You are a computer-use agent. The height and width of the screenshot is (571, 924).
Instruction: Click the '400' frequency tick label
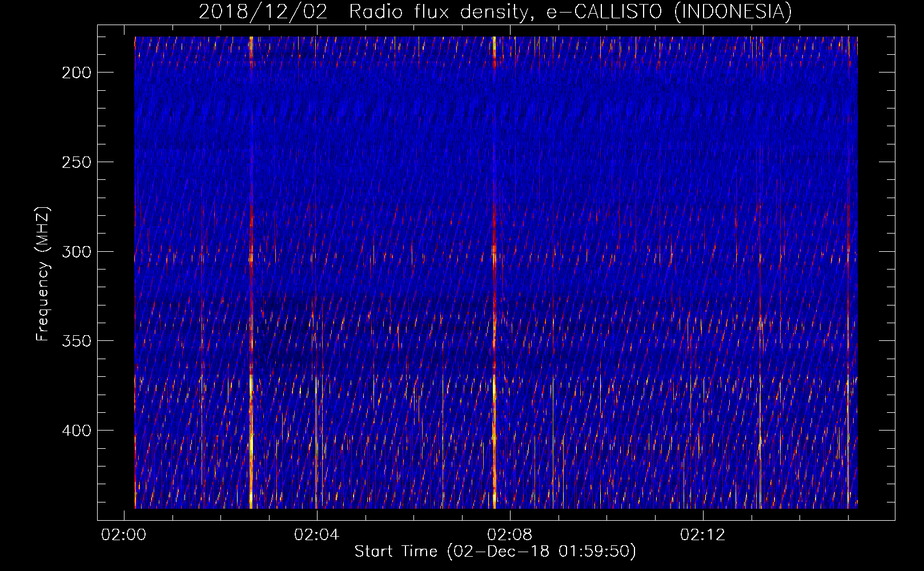pos(77,431)
